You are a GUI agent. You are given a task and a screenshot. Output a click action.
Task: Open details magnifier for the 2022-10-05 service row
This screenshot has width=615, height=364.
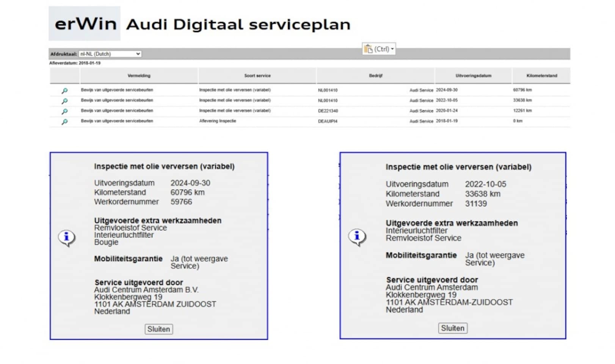click(x=64, y=101)
